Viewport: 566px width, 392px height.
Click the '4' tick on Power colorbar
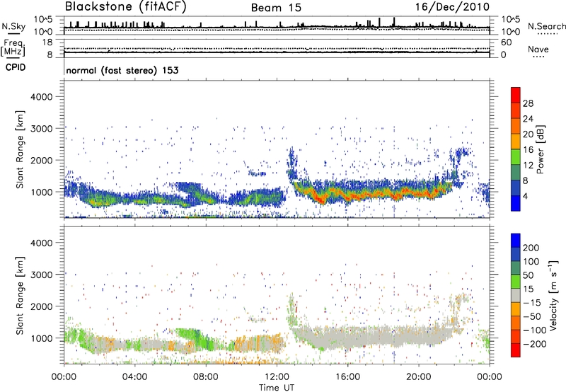[525, 197]
